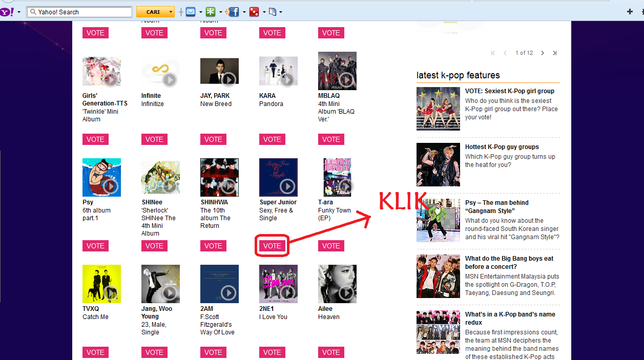Play 2AM F.Scott Fitzgerald's preview
644x360 pixels.
(x=228, y=293)
